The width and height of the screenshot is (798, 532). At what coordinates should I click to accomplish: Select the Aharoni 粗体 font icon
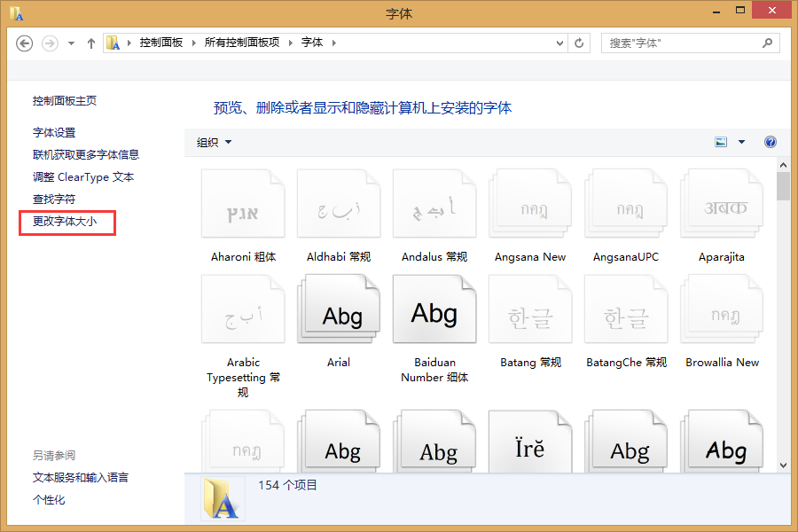click(x=243, y=204)
